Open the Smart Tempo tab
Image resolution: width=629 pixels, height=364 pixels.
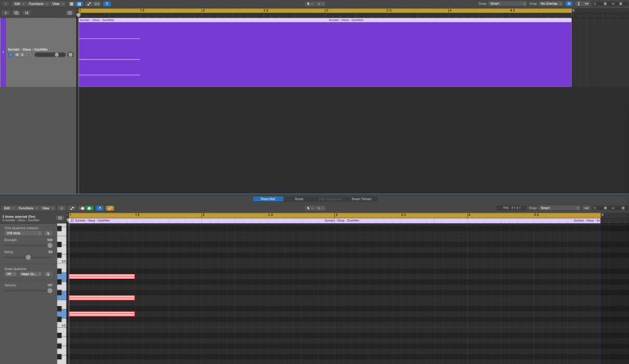(x=361, y=199)
